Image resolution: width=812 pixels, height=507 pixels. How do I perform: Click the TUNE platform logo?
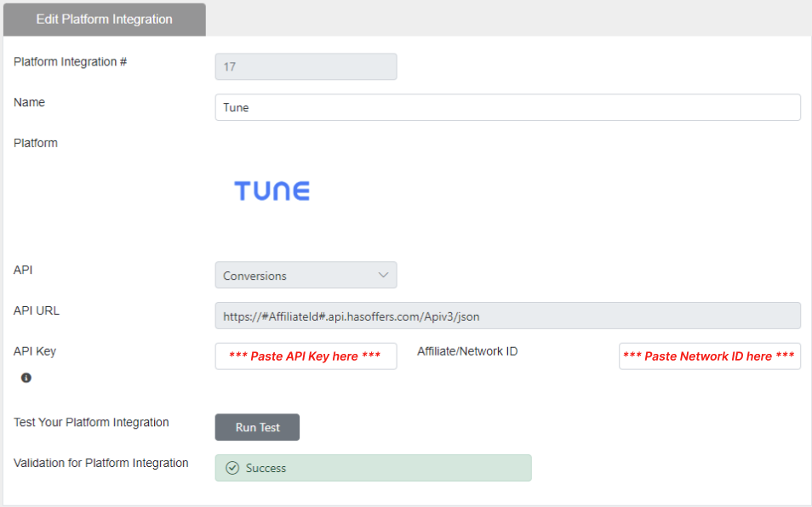[272, 191]
